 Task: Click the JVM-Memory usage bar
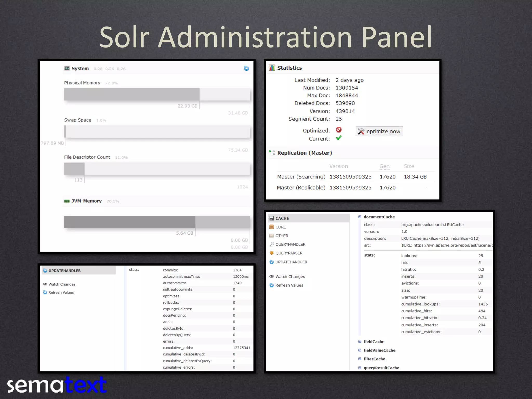click(157, 222)
